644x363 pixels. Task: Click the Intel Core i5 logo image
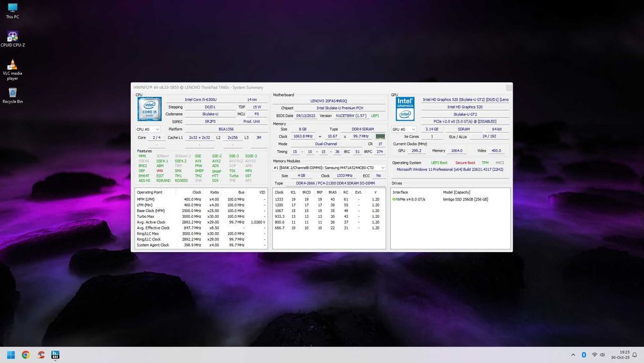(149, 109)
